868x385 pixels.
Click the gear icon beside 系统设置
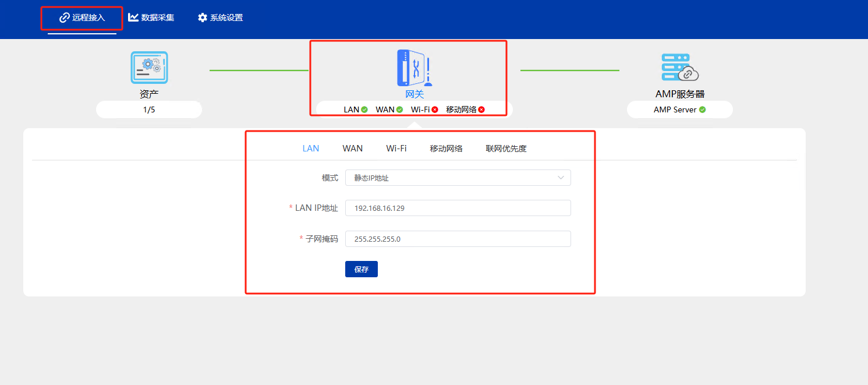[x=203, y=17]
